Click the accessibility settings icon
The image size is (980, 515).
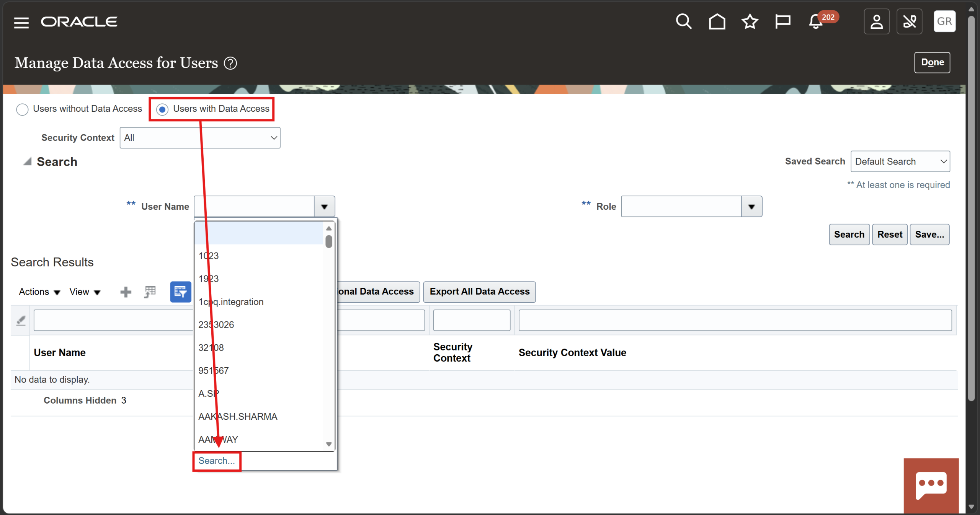coord(909,21)
